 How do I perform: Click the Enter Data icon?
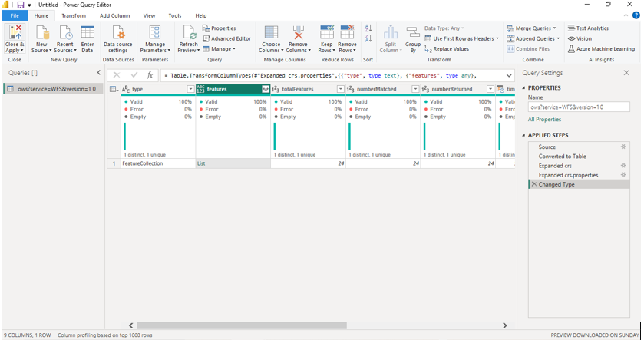point(88,32)
